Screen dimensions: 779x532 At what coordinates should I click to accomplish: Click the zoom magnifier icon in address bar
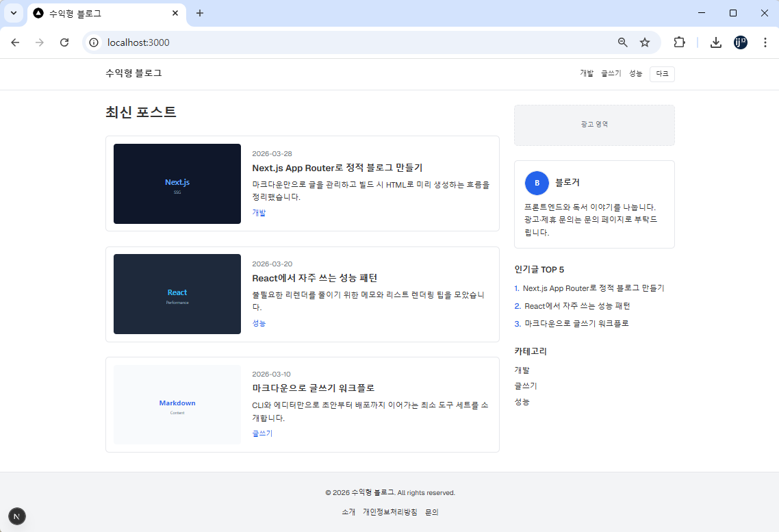coord(622,42)
